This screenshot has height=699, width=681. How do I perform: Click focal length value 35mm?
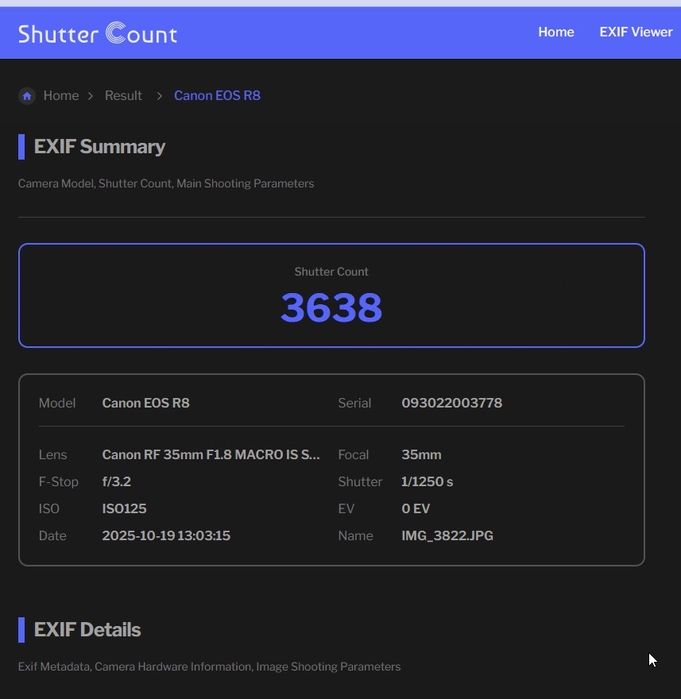pos(422,455)
